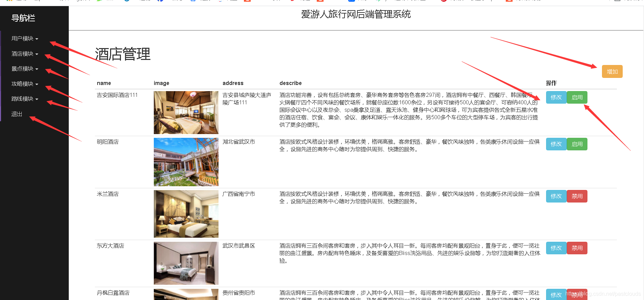Click 修改 for 丹枫白露酒店
644x300 pixels.
coord(556,295)
